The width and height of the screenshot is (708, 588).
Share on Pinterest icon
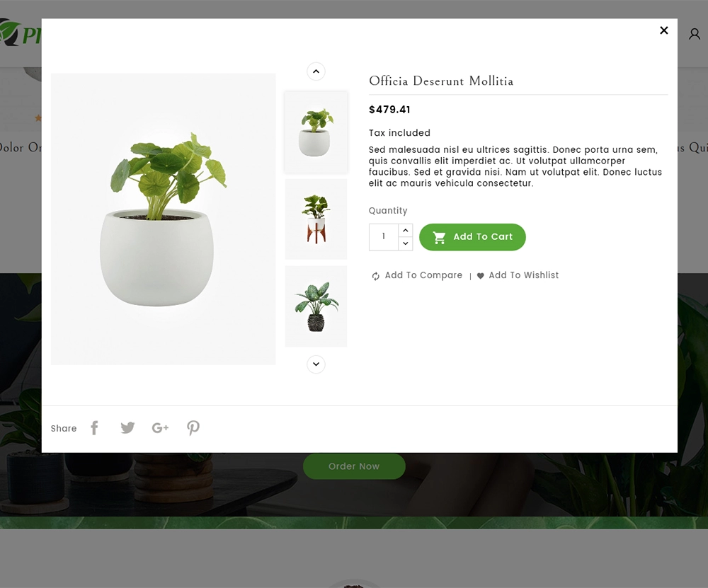(193, 428)
